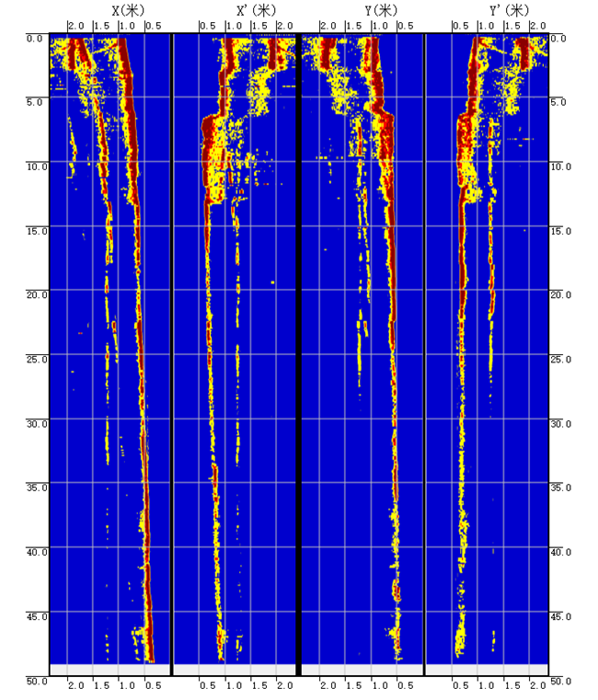Select left depth axis label 50.0
Screen dimensions: 598x700
tap(37, 682)
